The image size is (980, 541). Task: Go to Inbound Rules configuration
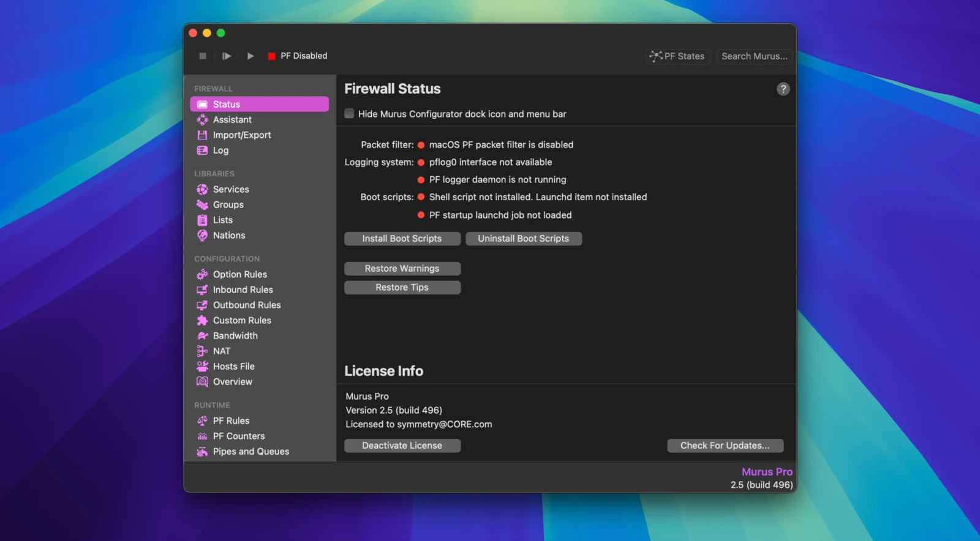click(243, 290)
